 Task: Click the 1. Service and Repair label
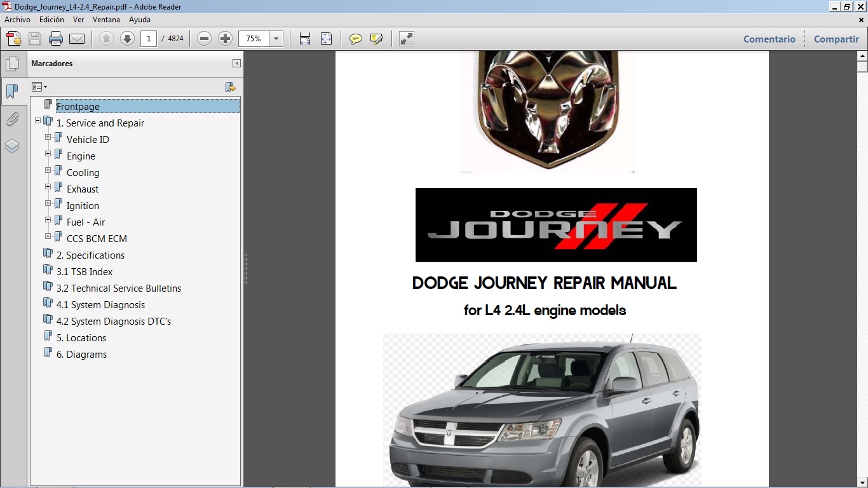coord(100,123)
